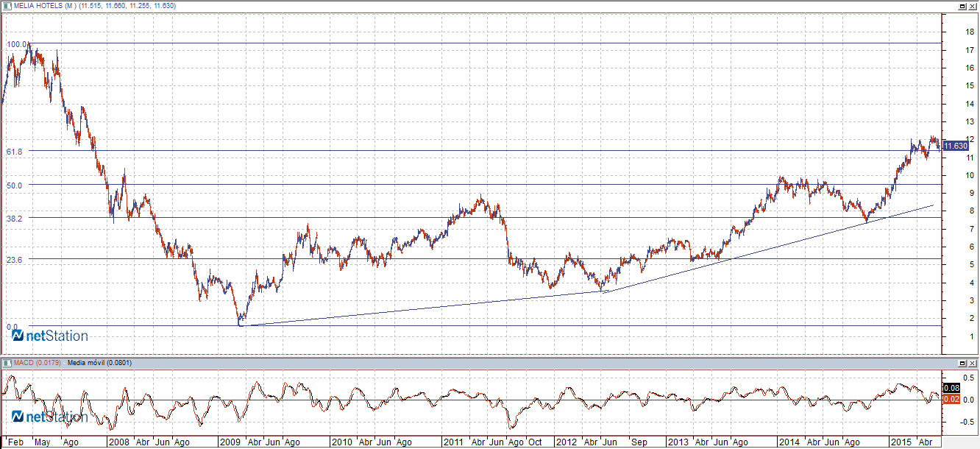Select the 0.0 Fibonacci level label
The height and width of the screenshot is (449, 980).
[13, 327]
